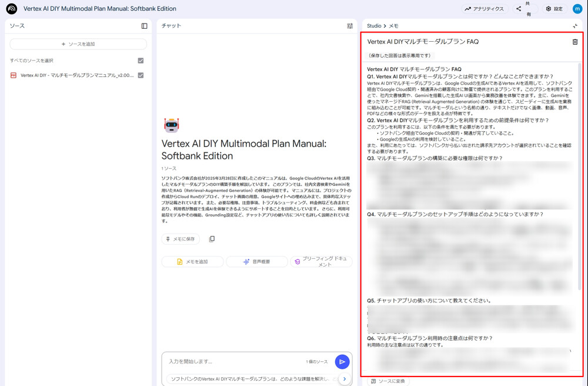Screen dimensions: 588x386
Task: Open ソースに変換 at the bottom
Action: 389,382
